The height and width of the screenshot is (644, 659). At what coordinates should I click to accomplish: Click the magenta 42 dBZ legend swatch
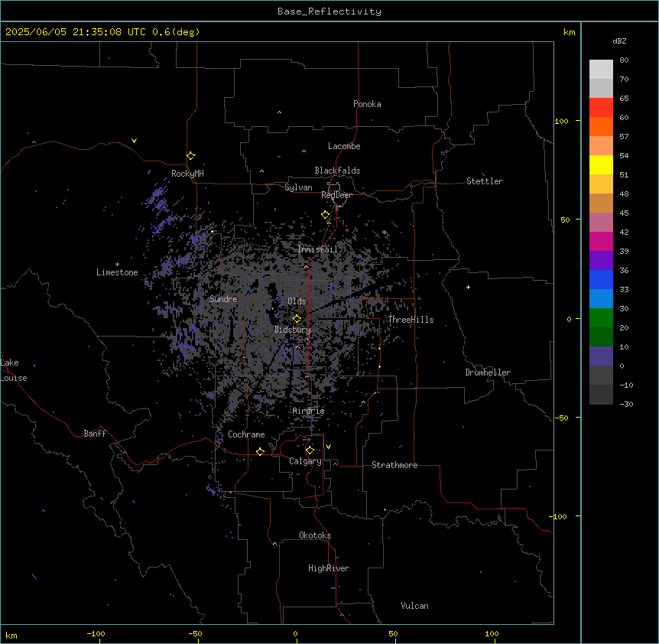click(601, 241)
